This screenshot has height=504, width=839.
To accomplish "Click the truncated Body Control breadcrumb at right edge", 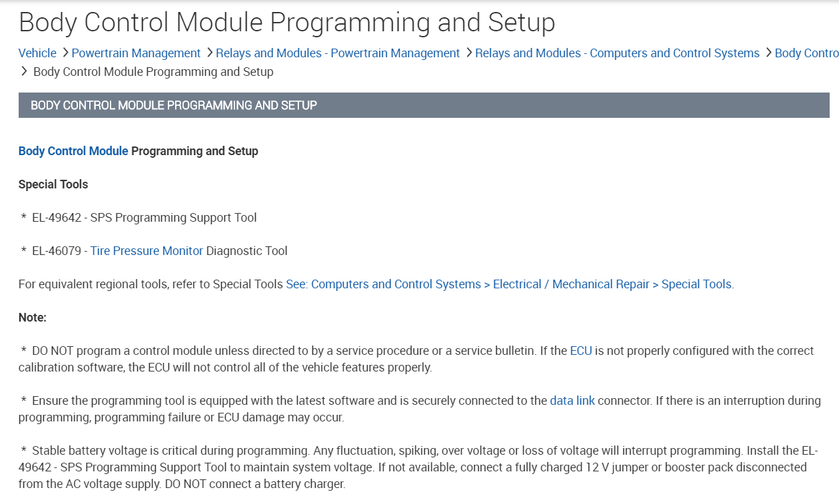I will point(806,53).
